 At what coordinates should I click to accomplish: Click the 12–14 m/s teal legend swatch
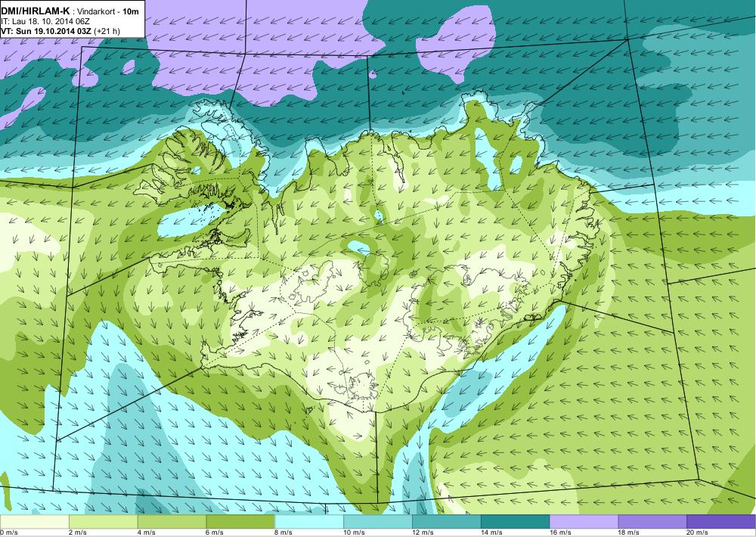click(447, 522)
